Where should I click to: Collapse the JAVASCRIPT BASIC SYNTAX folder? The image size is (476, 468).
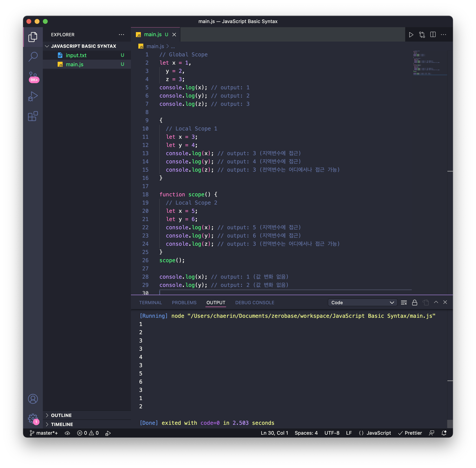[x=83, y=46]
